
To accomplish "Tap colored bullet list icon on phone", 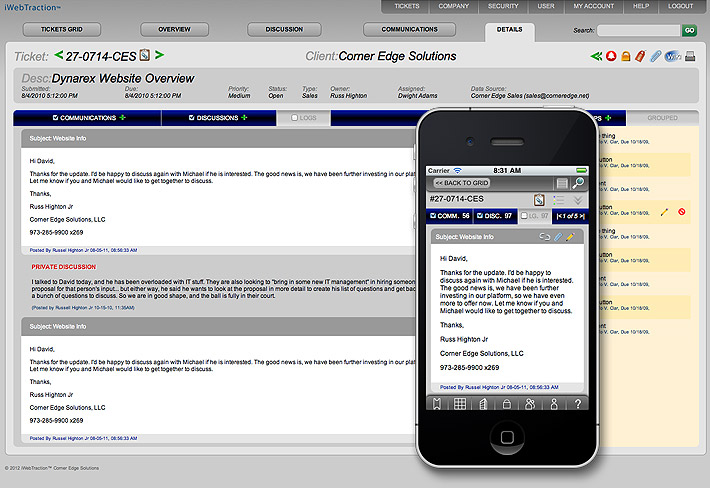I will point(558,200).
